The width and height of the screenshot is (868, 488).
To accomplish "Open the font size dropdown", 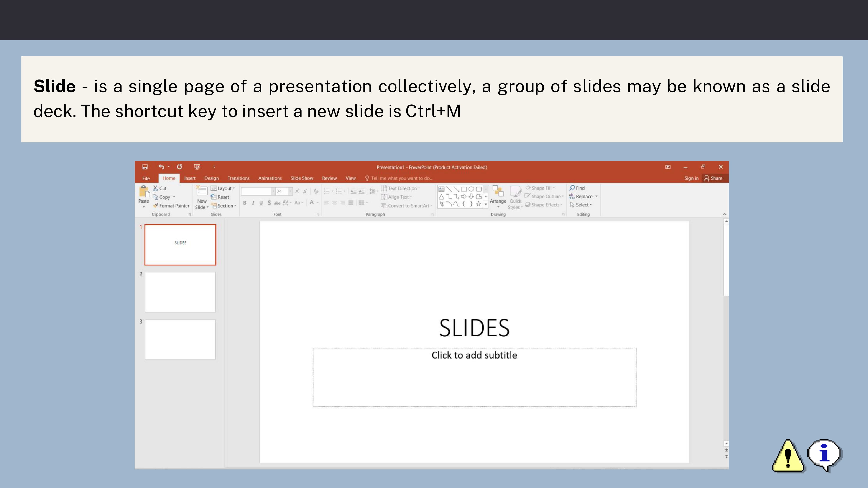I will (x=290, y=191).
